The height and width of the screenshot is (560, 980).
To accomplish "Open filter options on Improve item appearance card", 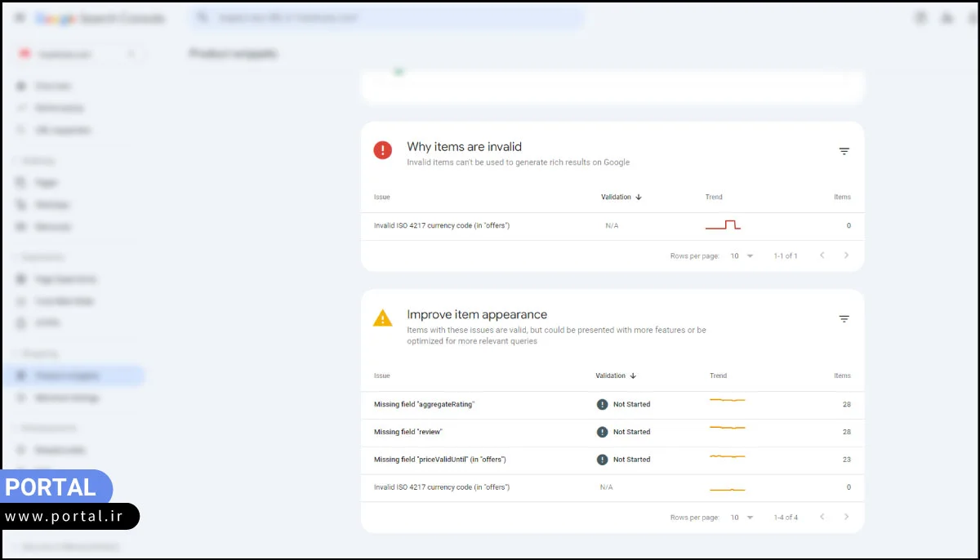I will tap(844, 318).
